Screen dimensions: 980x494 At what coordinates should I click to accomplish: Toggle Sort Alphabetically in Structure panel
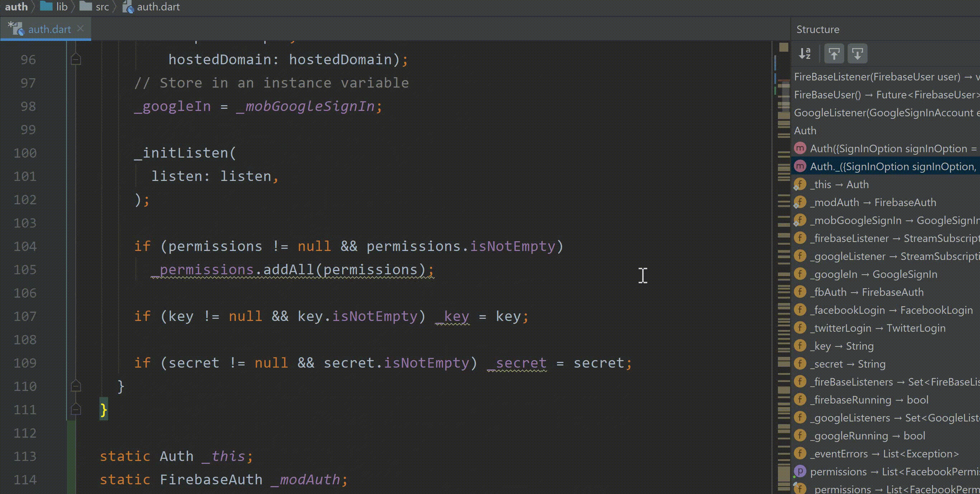click(x=804, y=53)
